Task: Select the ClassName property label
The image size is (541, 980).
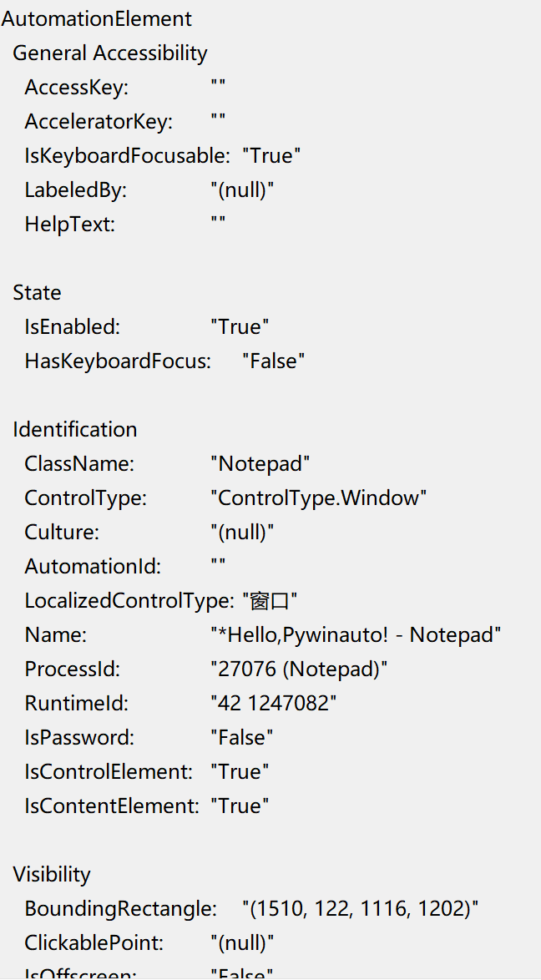Action: click(79, 464)
